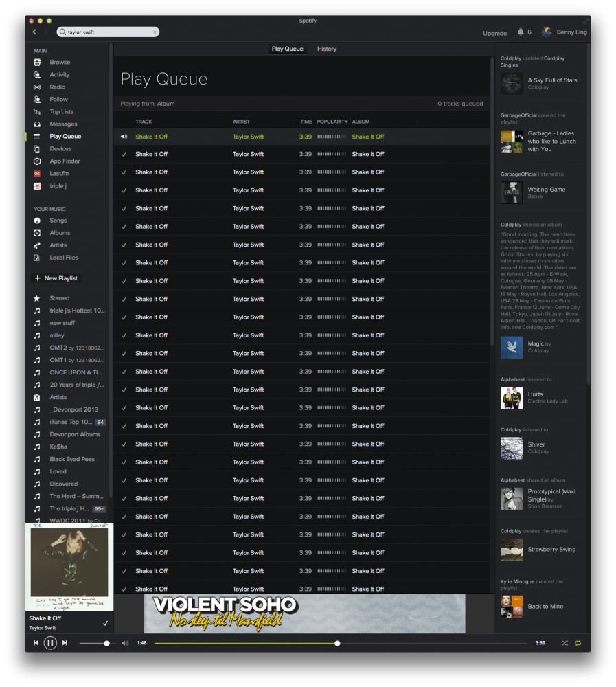Image resolution: width=616 pixels, height=687 pixels.
Task: Sort by the ARTIST column header
Action: (241, 122)
